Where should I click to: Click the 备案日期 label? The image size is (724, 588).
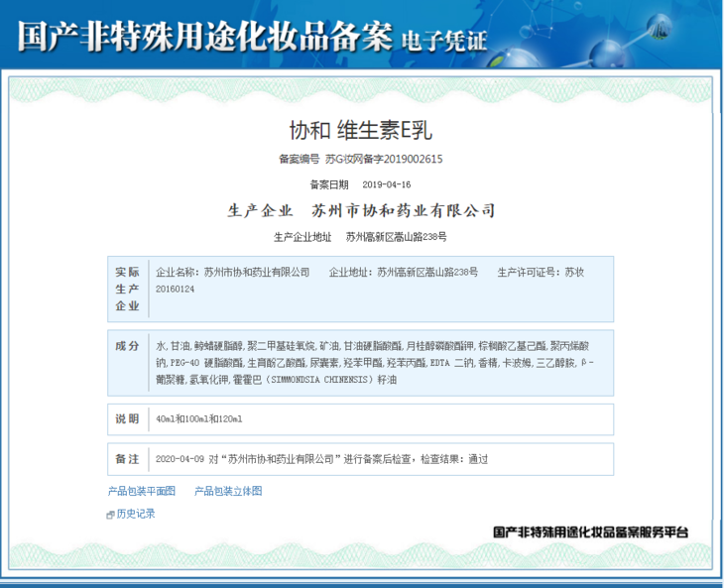328,184
